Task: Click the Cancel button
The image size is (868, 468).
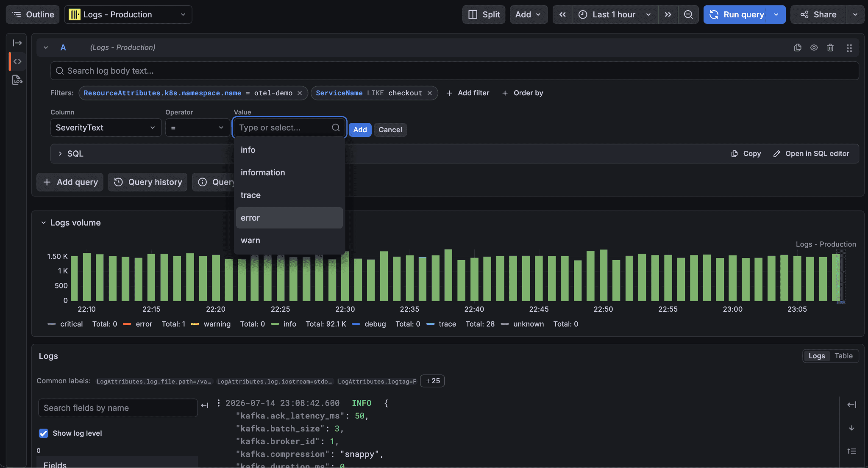Action: [x=390, y=130]
